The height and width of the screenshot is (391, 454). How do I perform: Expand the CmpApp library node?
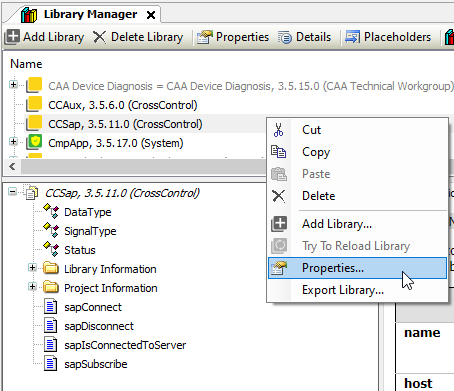[x=13, y=142]
